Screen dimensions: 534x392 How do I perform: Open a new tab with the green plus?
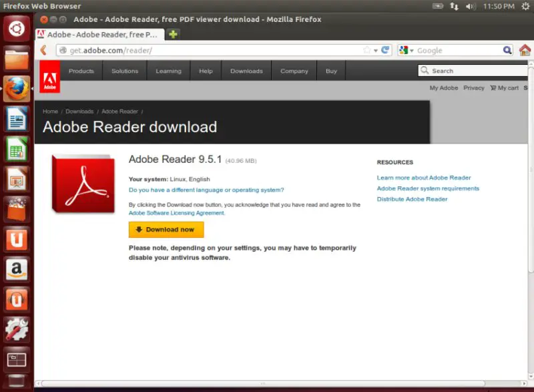[x=173, y=35]
